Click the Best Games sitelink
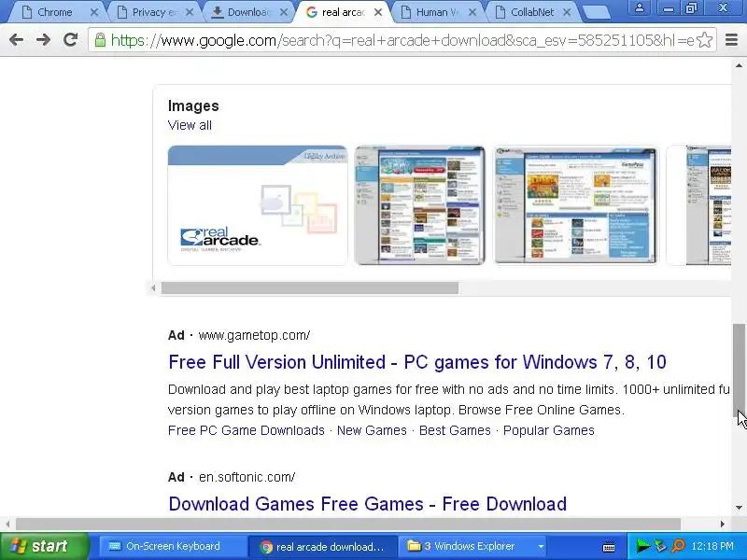This screenshot has height=560, width=747. click(455, 430)
